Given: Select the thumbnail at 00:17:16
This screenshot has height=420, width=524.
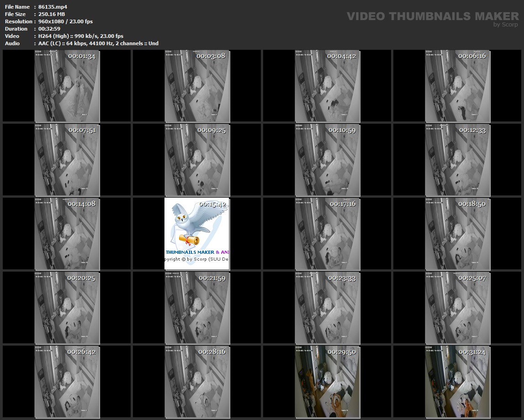Looking at the screenshot, I should (327, 234).
